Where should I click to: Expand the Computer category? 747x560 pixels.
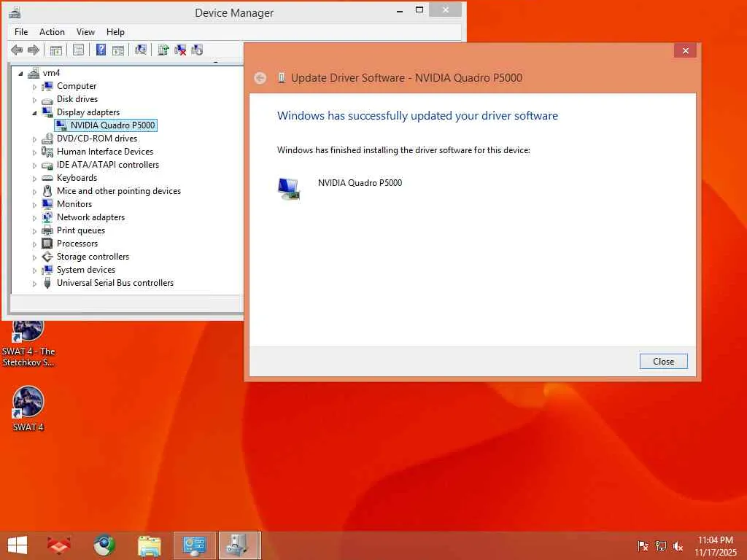34,87
